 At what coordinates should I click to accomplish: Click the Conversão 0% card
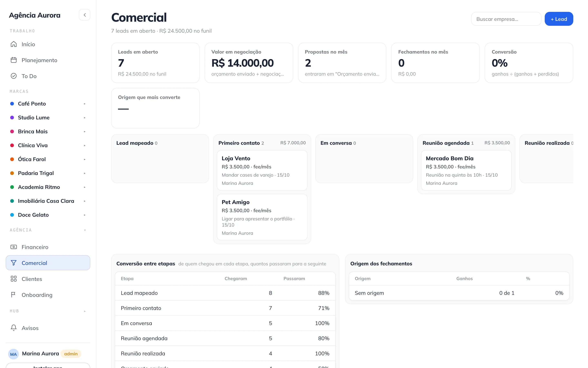click(529, 63)
